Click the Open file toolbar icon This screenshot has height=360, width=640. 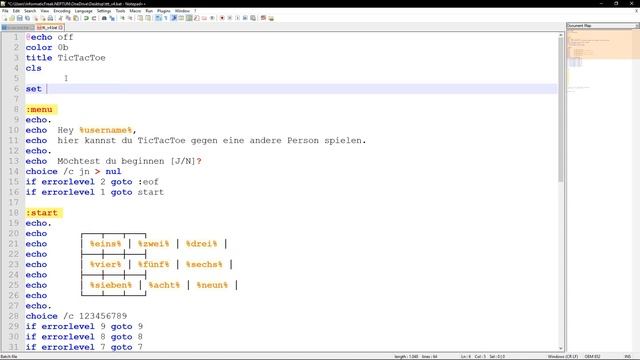pyautogui.click(x=12, y=18)
